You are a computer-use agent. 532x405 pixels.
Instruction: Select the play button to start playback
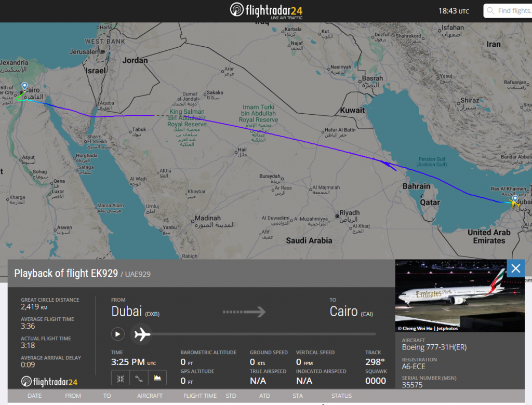[x=117, y=334]
